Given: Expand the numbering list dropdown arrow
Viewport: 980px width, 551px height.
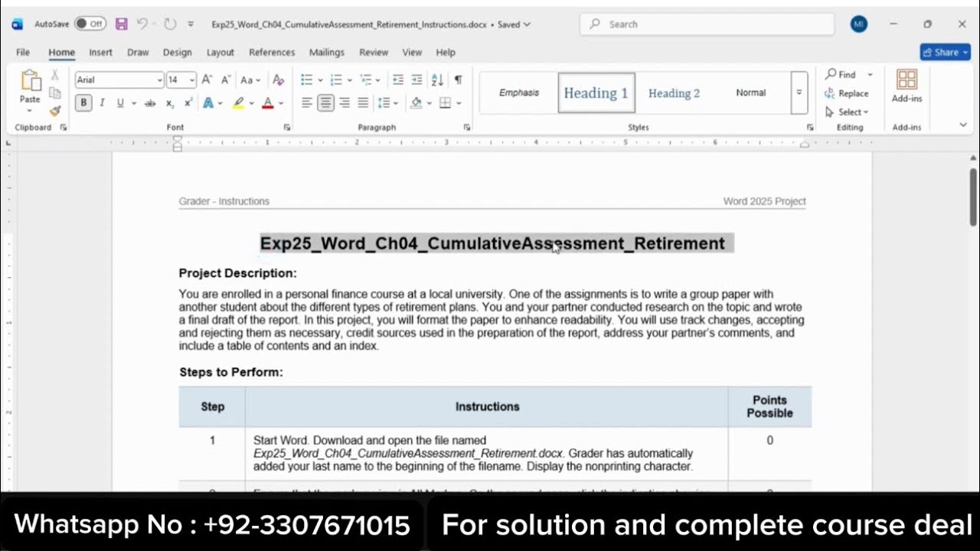Looking at the screenshot, I should coord(349,80).
